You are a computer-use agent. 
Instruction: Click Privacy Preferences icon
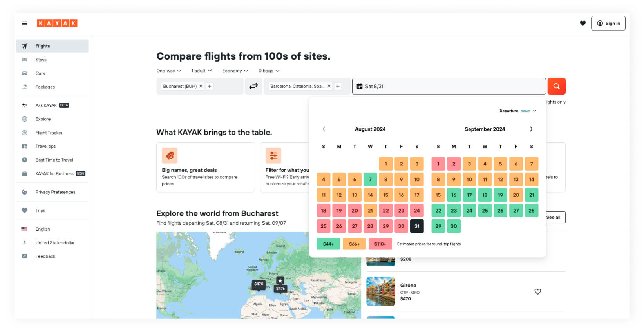[25, 192]
